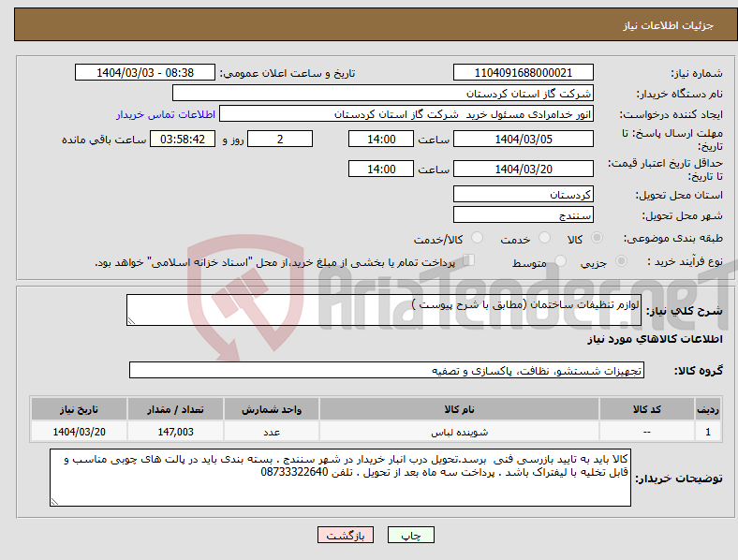Click the delivery province field کردستان
The height and width of the screenshot is (560, 738).
(x=523, y=195)
